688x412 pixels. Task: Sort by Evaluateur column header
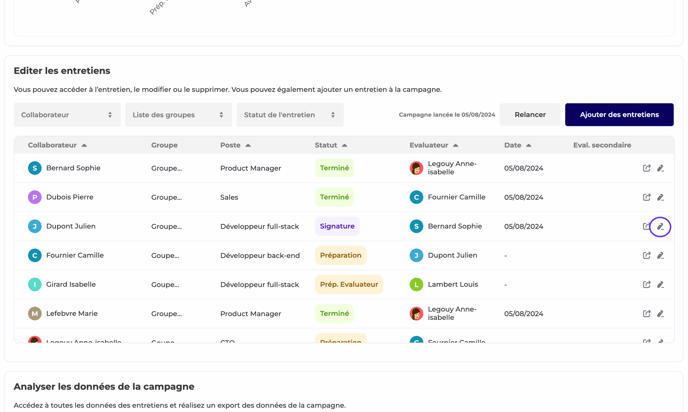point(433,145)
